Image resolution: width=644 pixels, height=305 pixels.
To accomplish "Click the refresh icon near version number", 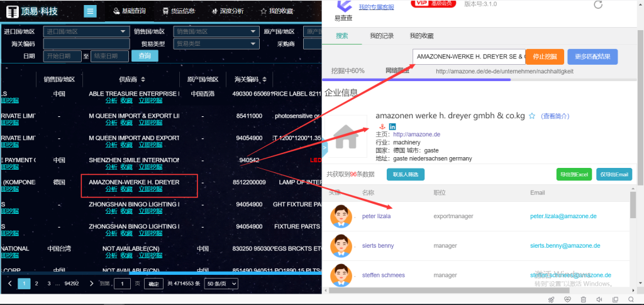I will pos(598,5).
